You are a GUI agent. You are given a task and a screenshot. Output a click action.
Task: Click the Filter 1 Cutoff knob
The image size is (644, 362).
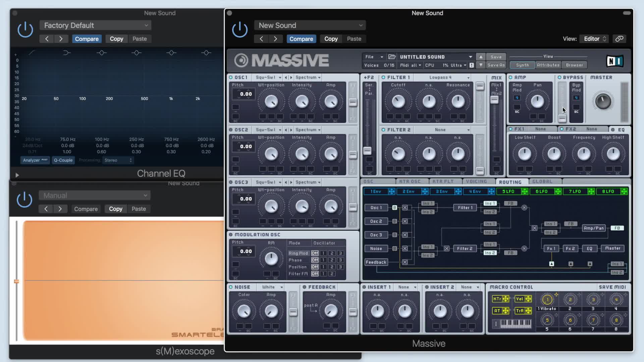click(x=398, y=101)
